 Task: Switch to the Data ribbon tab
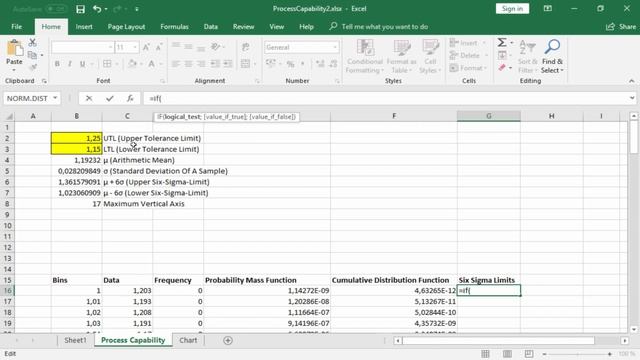pos(211,27)
